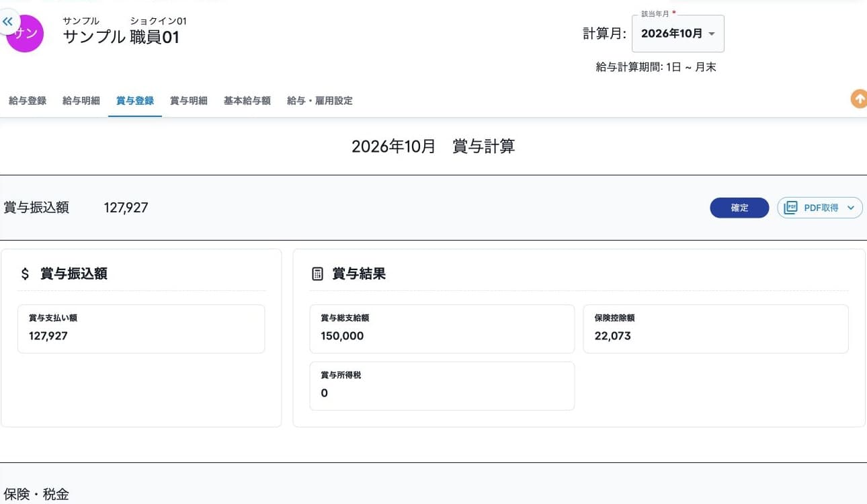Select the 賞与登録 tab
This screenshot has width=867, height=504.
(x=135, y=101)
